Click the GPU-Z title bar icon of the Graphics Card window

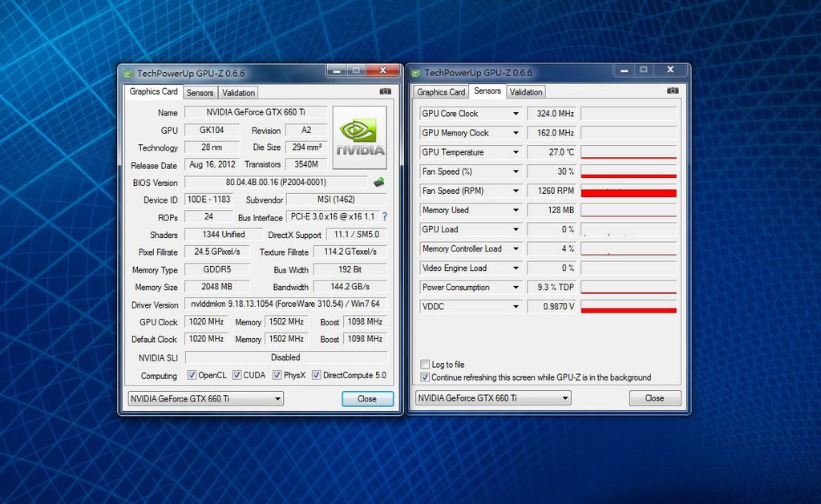(x=129, y=73)
